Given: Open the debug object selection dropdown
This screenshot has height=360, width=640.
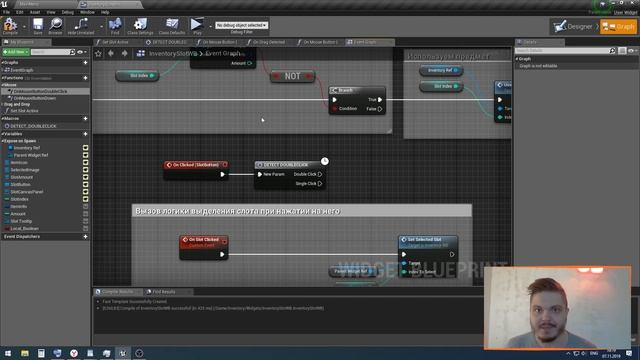Looking at the screenshot, I should point(241,25).
